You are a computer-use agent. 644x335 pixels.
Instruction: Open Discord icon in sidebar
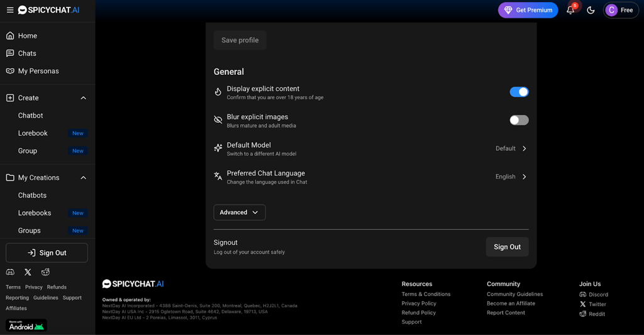click(x=10, y=272)
